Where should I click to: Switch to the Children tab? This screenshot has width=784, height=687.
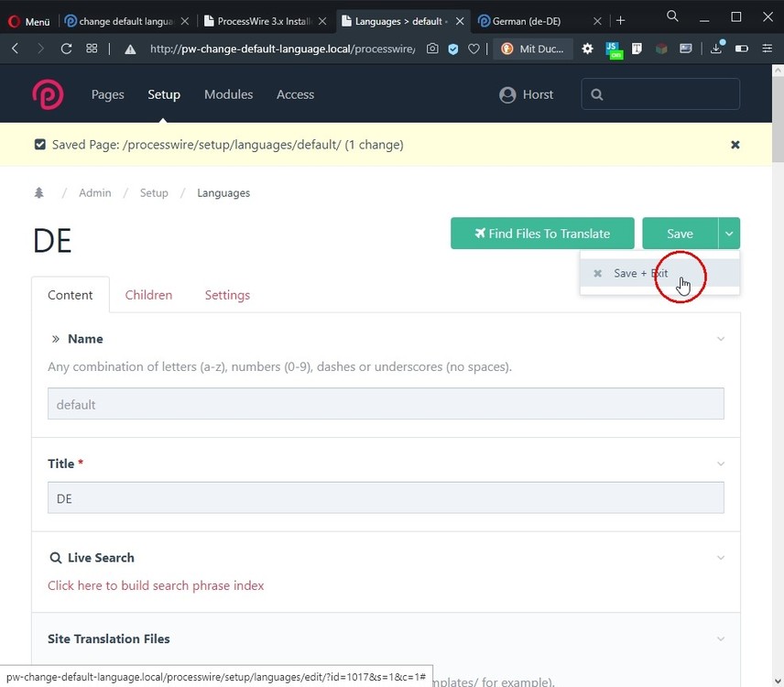coord(148,295)
